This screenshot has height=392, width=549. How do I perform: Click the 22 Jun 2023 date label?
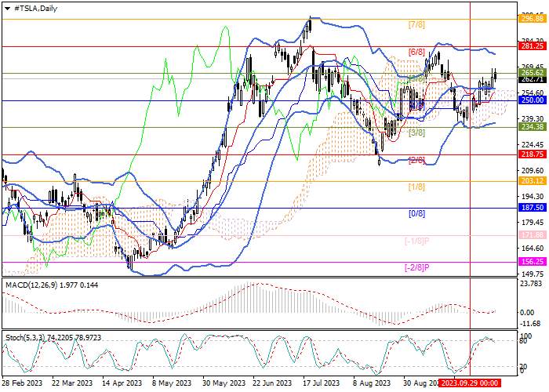tap(273, 383)
